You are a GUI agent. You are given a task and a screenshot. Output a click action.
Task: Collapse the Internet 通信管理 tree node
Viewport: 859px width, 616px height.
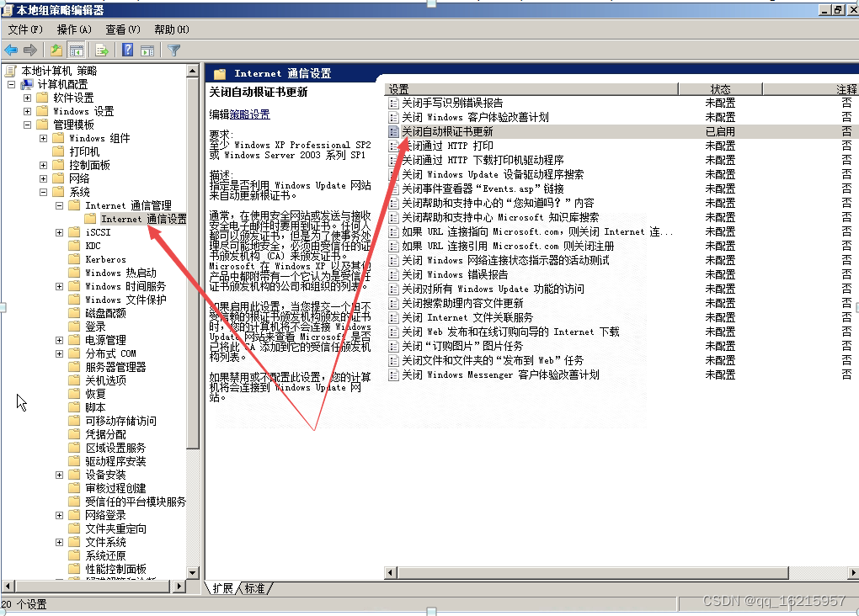tap(59, 206)
